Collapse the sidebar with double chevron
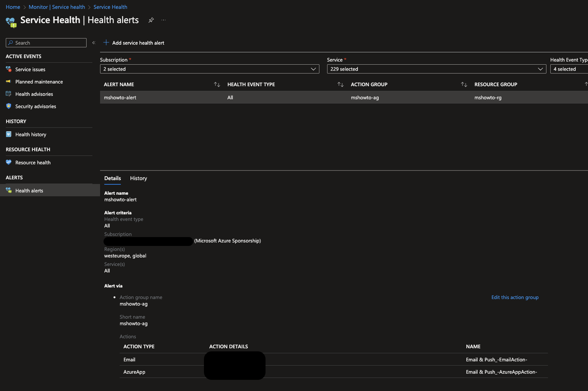Screen dimensions: 588x391 click(94, 43)
